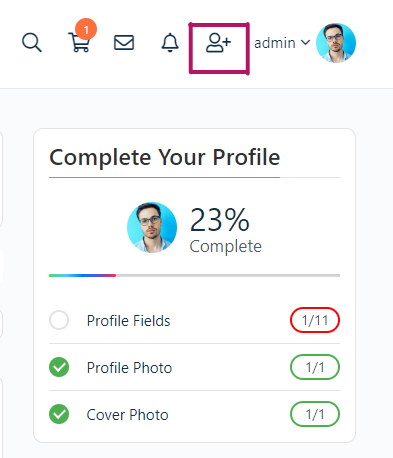Click the green check beside Cover Photo

pos(59,414)
